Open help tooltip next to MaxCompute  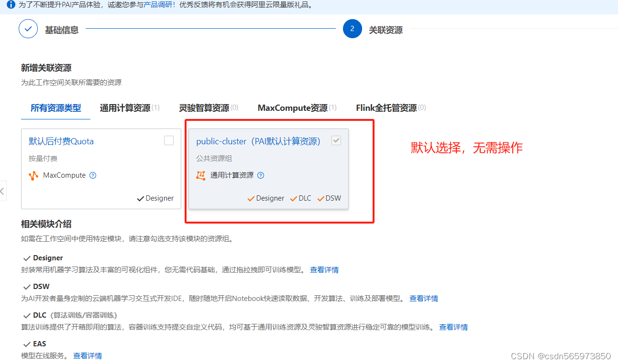click(x=93, y=175)
